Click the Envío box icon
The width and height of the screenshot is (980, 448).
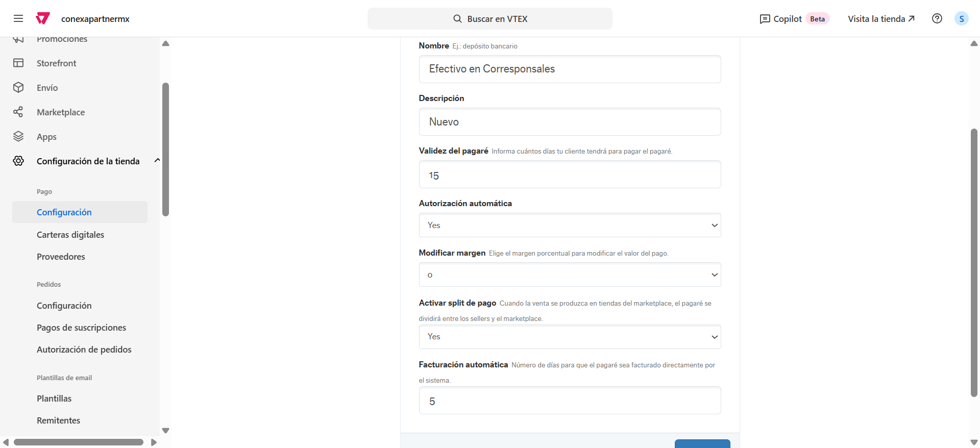18,88
